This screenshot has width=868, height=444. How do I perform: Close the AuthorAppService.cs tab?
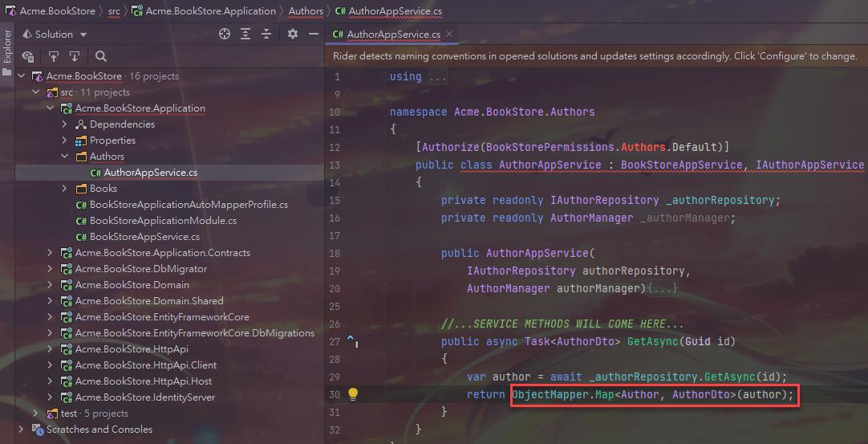[450, 35]
